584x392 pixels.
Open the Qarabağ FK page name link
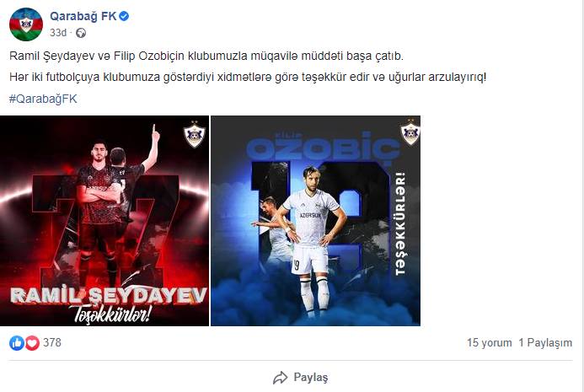point(83,16)
